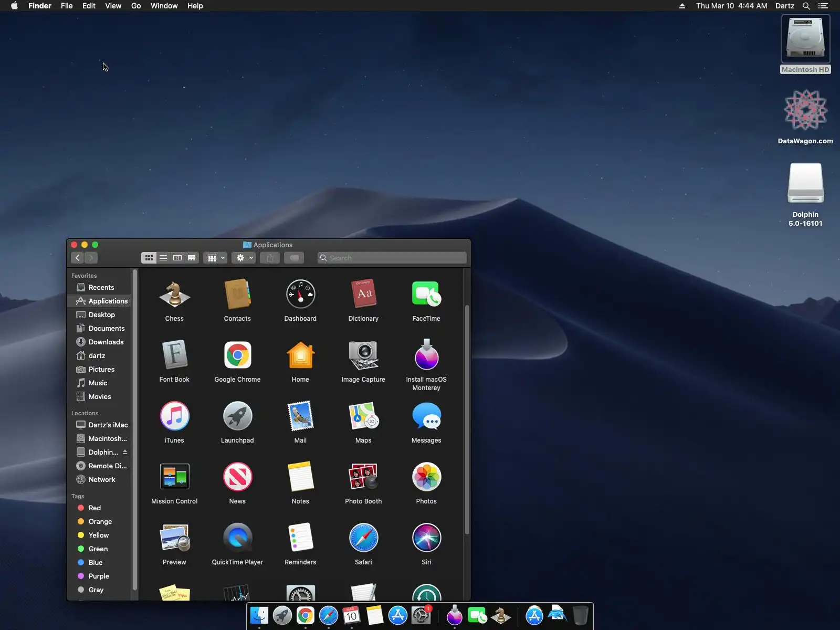
Task: Click the Finder search field
Action: pyautogui.click(x=392, y=258)
